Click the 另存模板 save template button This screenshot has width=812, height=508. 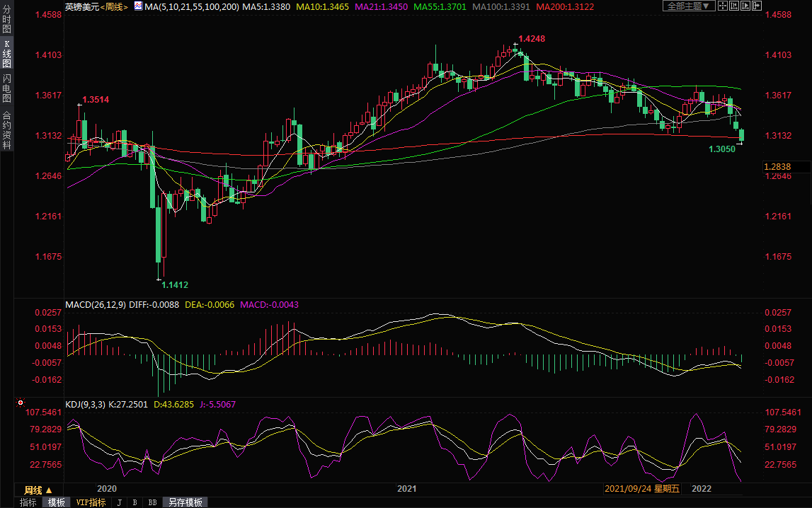pyautogui.click(x=185, y=502)
